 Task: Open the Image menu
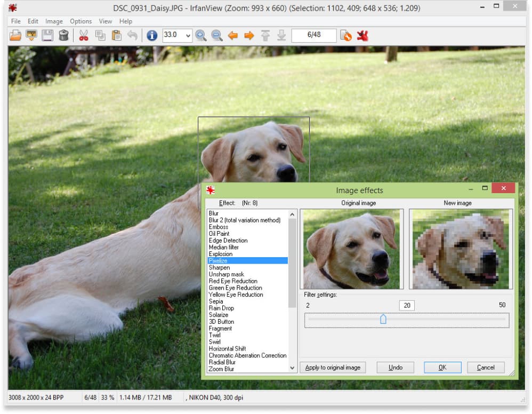54,21
